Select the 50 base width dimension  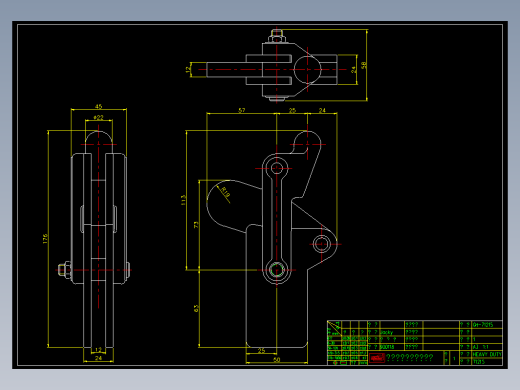(277, 360)
